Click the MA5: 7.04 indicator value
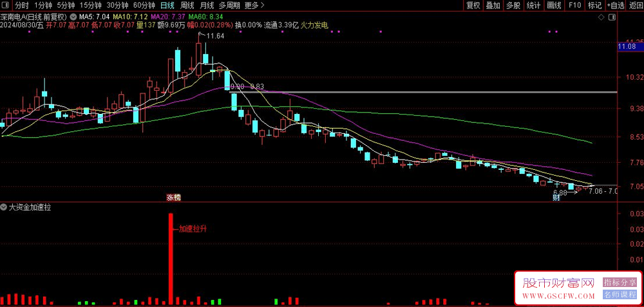 click(94, 17)
